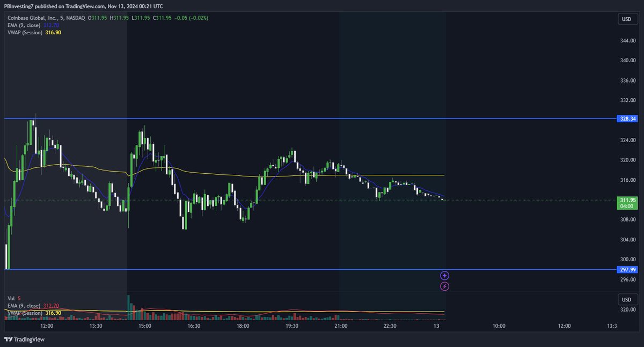Click the TradingView logo

24,339
